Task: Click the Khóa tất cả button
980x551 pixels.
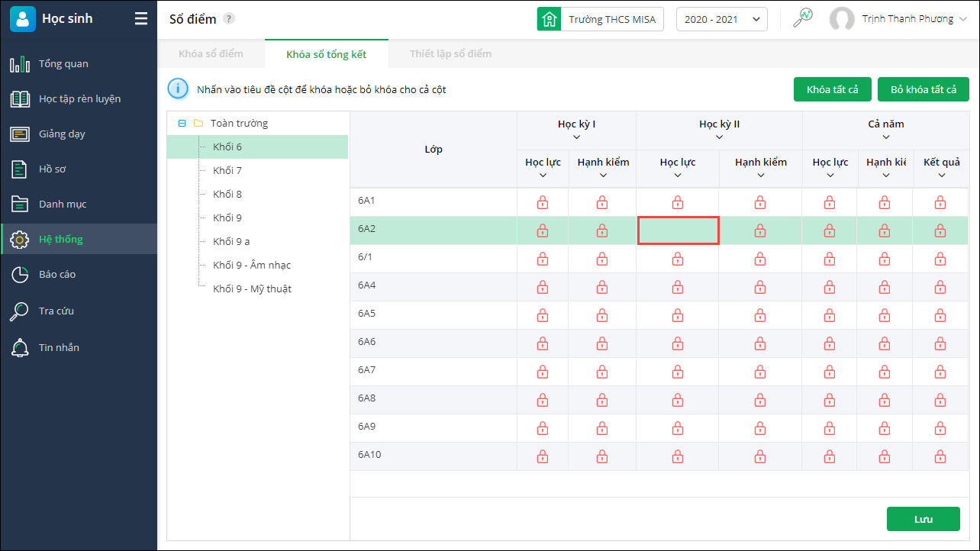Action: pos(832,89)
